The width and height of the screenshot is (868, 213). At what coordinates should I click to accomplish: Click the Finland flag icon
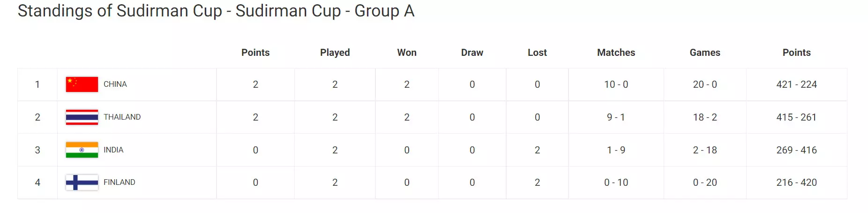pyautogui.click(x=82, y=183)
